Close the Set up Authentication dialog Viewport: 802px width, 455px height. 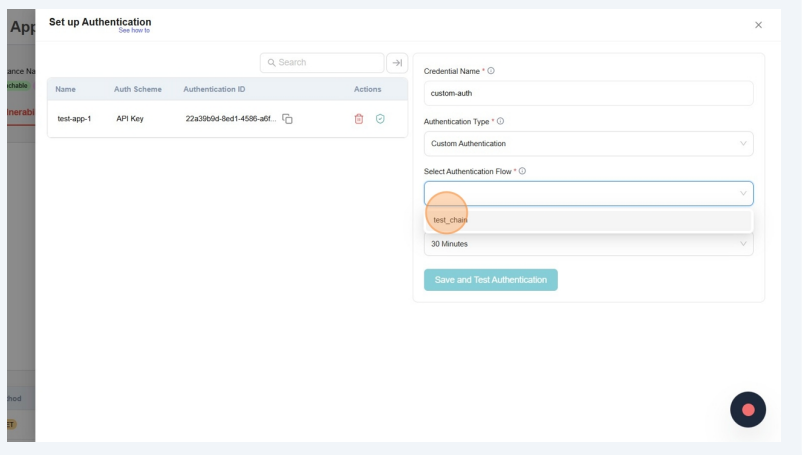(x=759, y=25)
